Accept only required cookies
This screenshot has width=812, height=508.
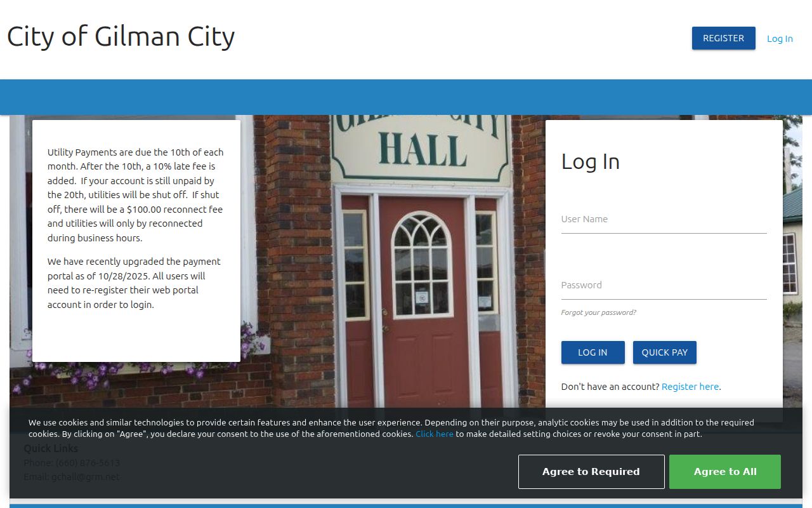591,472
